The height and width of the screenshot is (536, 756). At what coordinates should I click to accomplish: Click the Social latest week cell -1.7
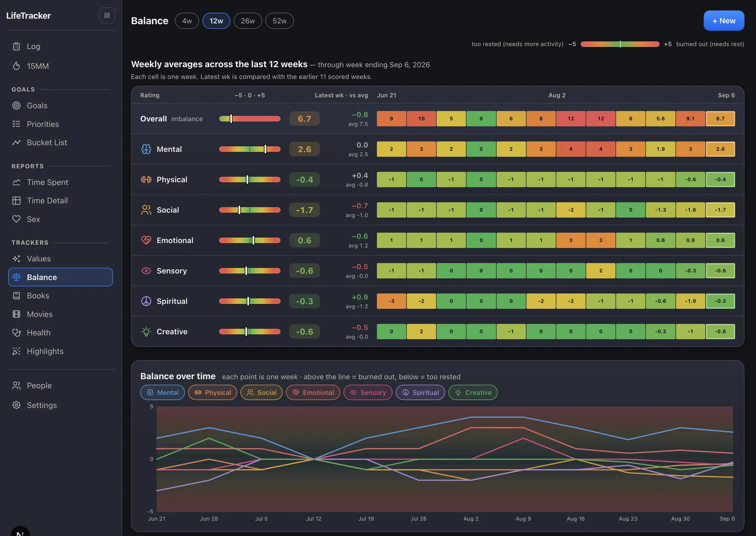720,210
